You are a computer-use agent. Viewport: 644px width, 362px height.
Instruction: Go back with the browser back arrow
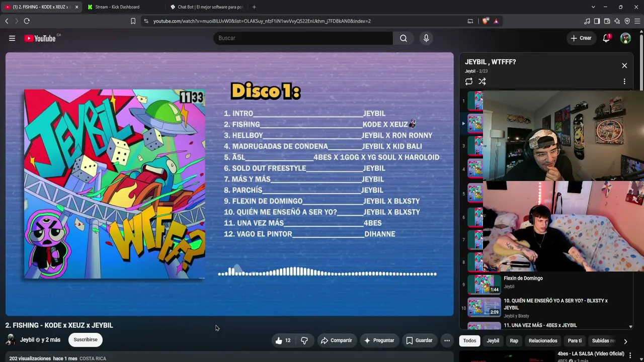(x=7, y=21)
